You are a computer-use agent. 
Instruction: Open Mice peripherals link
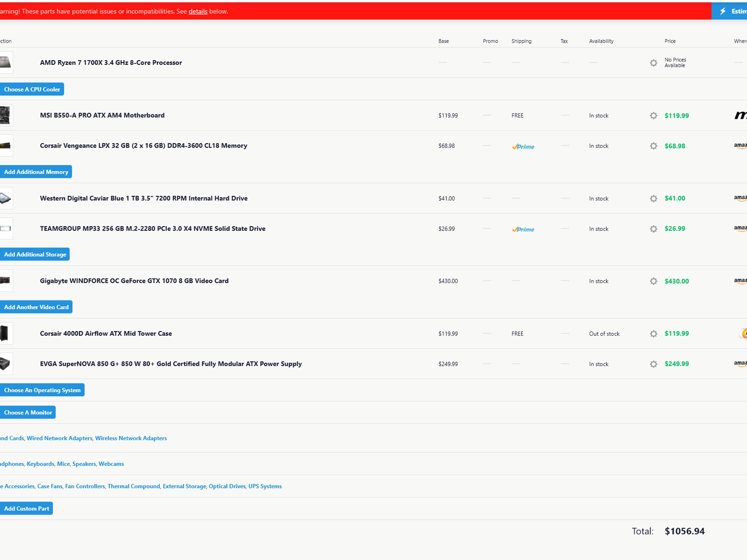[63, 464]
